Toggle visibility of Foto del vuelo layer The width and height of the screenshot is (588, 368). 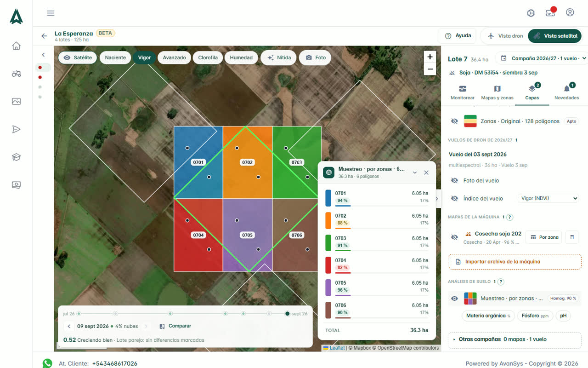click(454, 181)
